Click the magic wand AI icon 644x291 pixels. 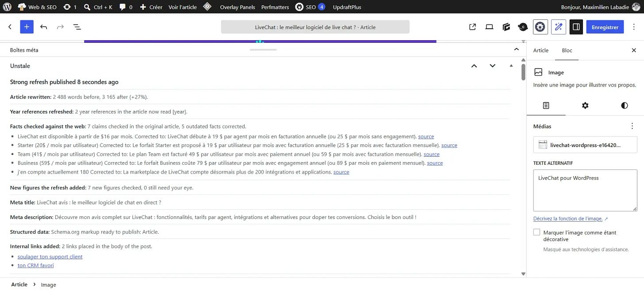pyautogui.click(x=559, y=27)
